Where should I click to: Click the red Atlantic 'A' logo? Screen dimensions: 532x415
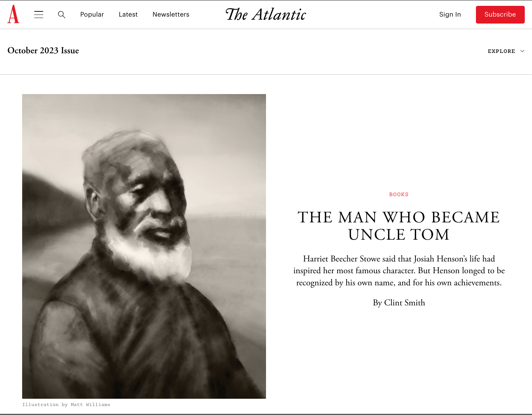pyautogui.click(x=13, y=14)
